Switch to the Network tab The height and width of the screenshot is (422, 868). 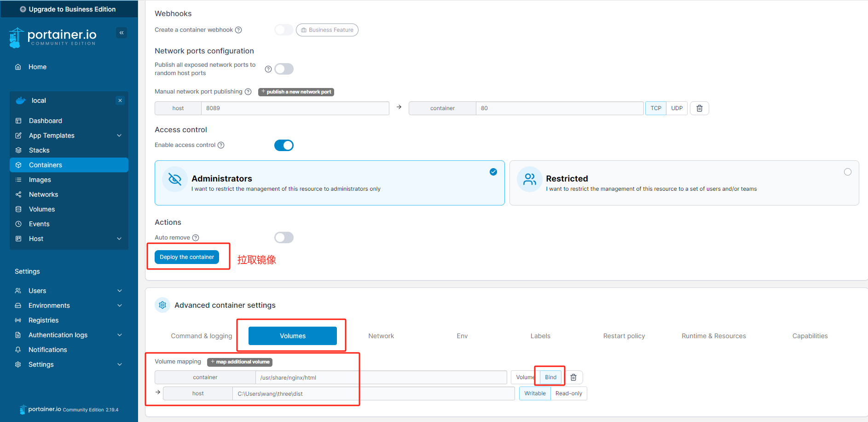pyautogui.click(x=381, y=336)
